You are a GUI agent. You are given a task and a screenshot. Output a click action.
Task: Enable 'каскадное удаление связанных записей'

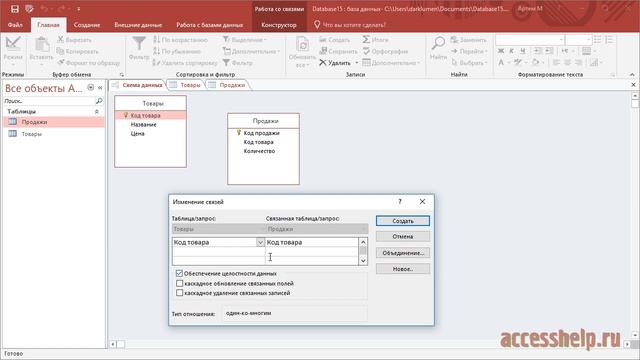pyautogui.click(x=179, y=293)
